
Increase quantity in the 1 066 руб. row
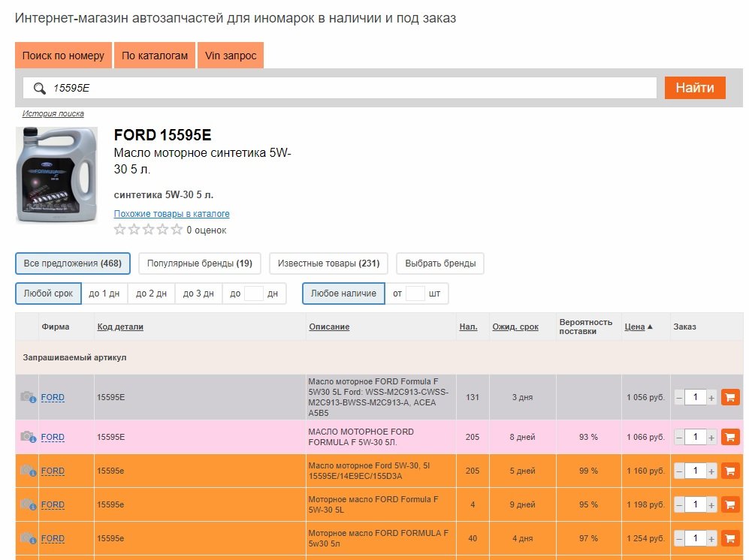[x=711, y=438]
